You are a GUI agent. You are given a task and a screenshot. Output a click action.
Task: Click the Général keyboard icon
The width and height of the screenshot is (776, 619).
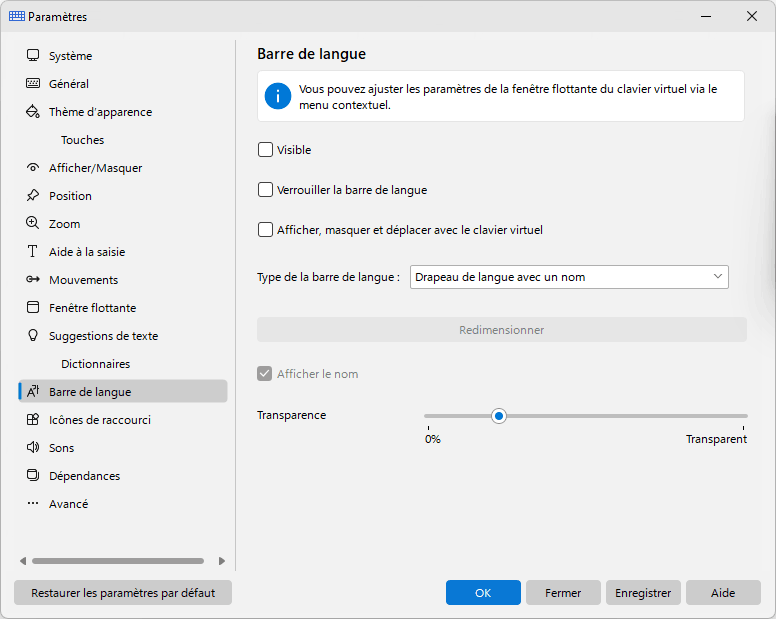(x=33, y=84)
